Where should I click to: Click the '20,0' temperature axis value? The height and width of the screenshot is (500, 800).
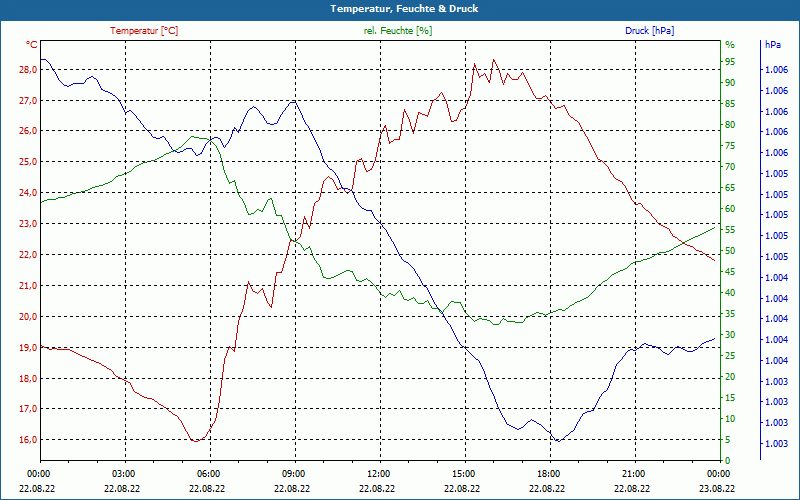(28, 316)
